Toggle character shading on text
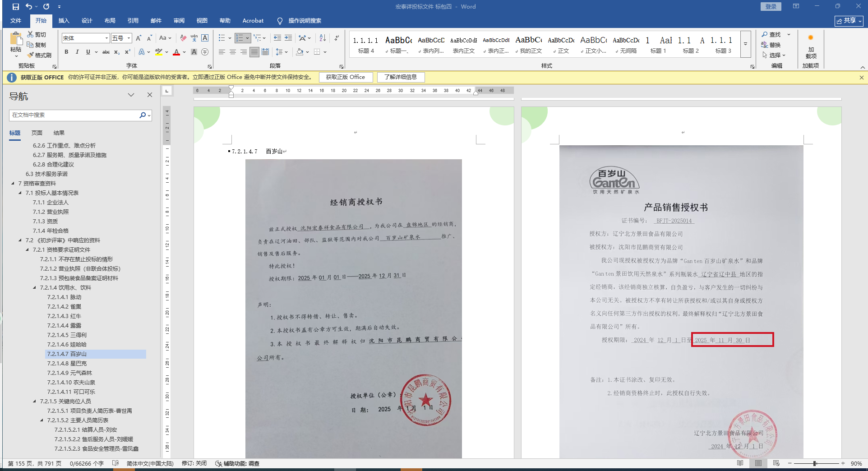 (194, 52)
